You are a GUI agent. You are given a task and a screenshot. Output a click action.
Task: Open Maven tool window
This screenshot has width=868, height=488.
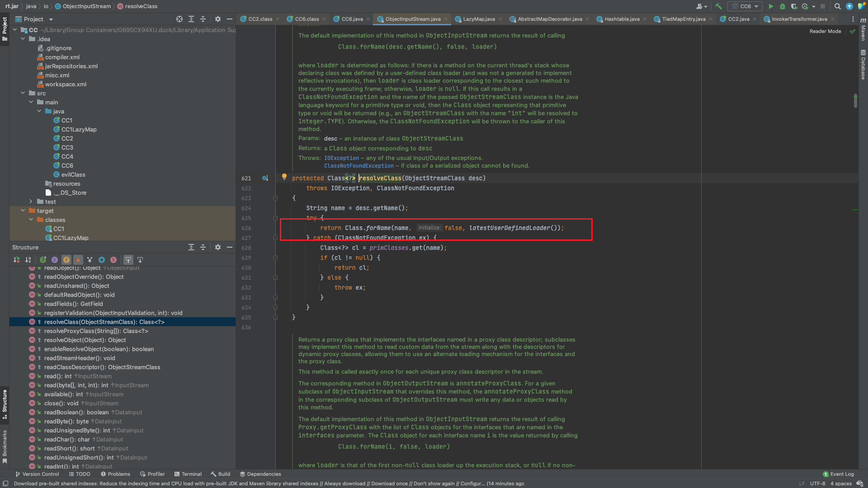point(863,29)
